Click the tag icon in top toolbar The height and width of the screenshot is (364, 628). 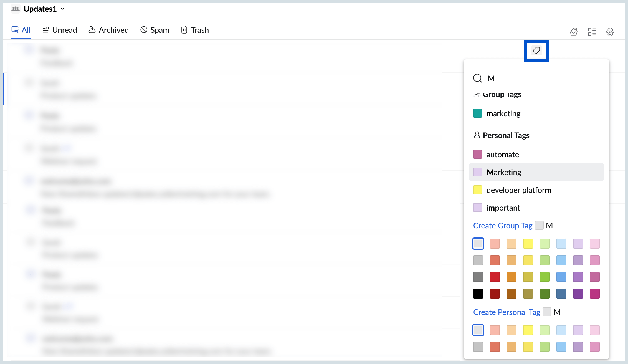click(x=574, y=32)
